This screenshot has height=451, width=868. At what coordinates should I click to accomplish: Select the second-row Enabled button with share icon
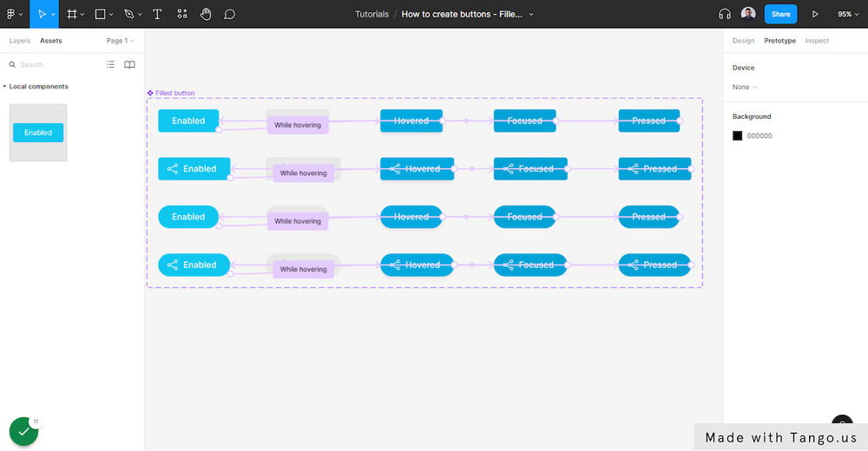point(194,169)
